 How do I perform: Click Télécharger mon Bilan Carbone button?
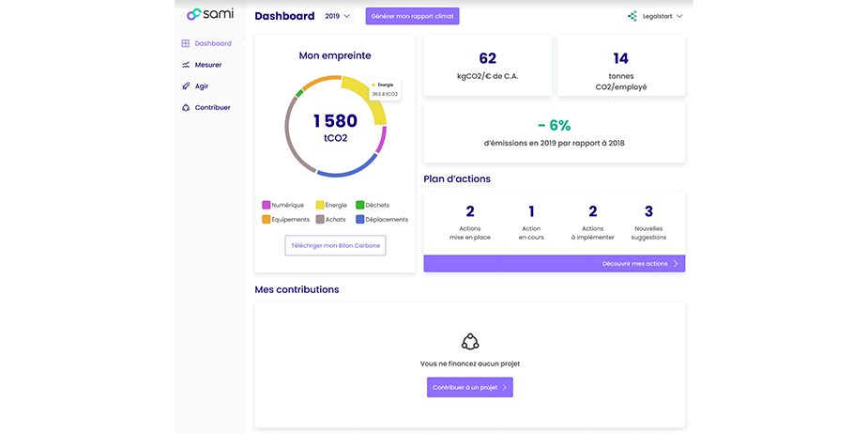pos(335,245)
